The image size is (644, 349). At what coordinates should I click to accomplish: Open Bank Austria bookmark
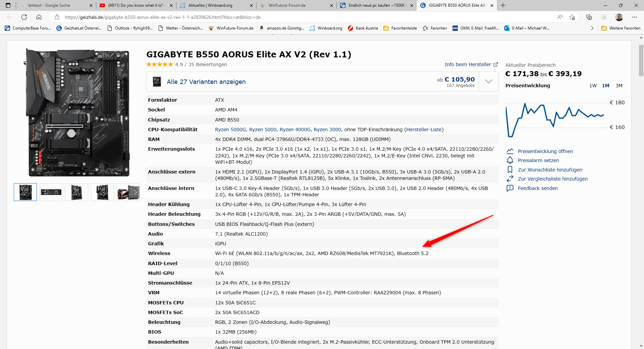[x=363, y=28]
